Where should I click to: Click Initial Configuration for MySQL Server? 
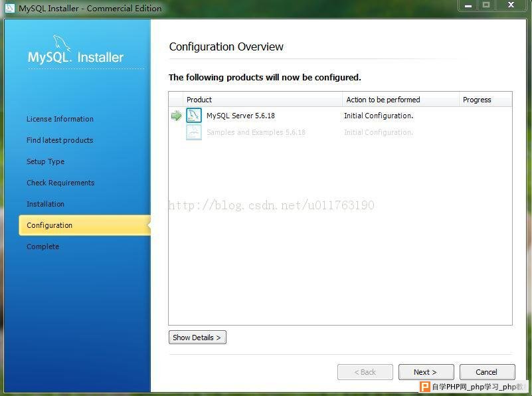(379, 116)
